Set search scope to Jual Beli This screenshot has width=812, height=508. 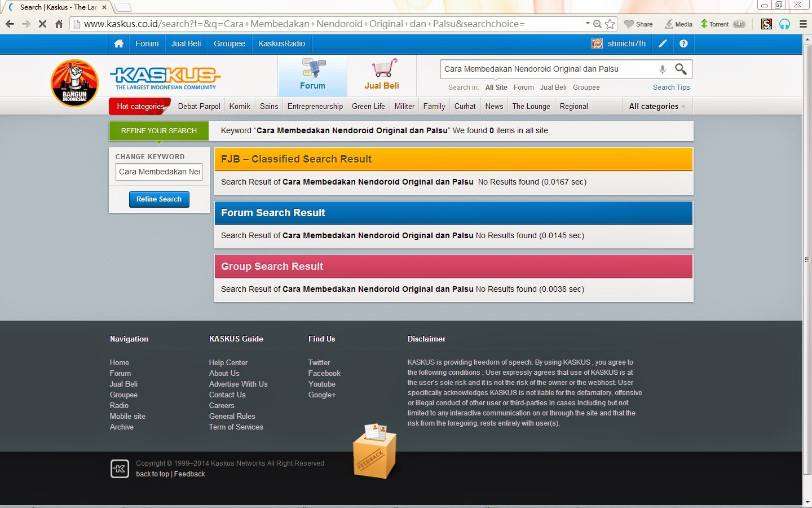click(553, 87)
